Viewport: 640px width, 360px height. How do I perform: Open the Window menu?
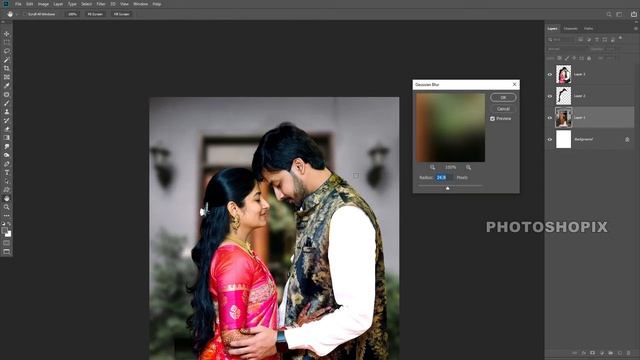140,4
